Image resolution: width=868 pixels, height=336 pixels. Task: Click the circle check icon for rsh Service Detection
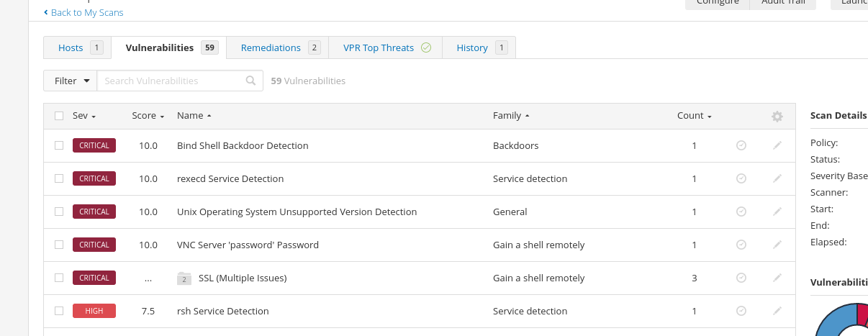pyautogui.click(x=741, y=311)
